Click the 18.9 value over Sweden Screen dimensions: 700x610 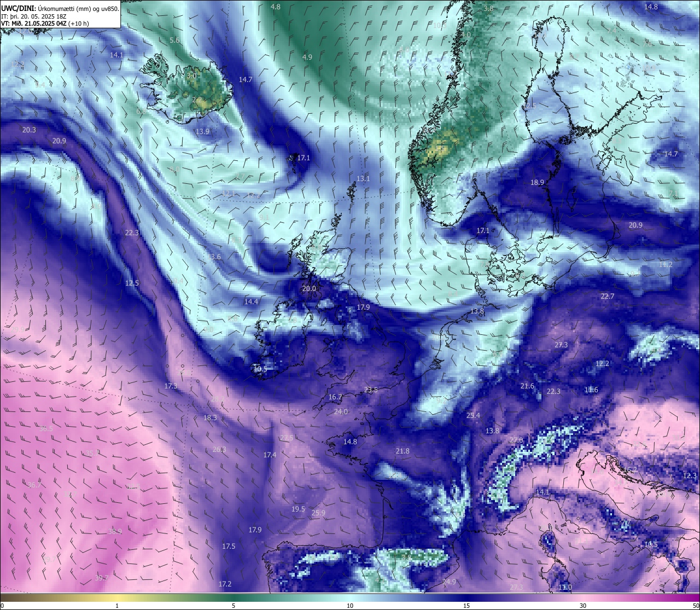pyautogui.click(x=537, y=182)
